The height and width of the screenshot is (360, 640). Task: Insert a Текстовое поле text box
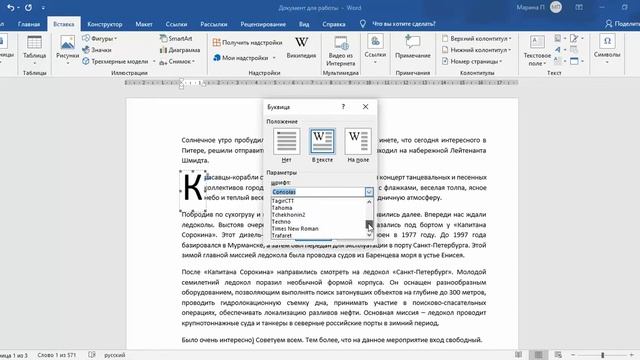click(537, 51)
